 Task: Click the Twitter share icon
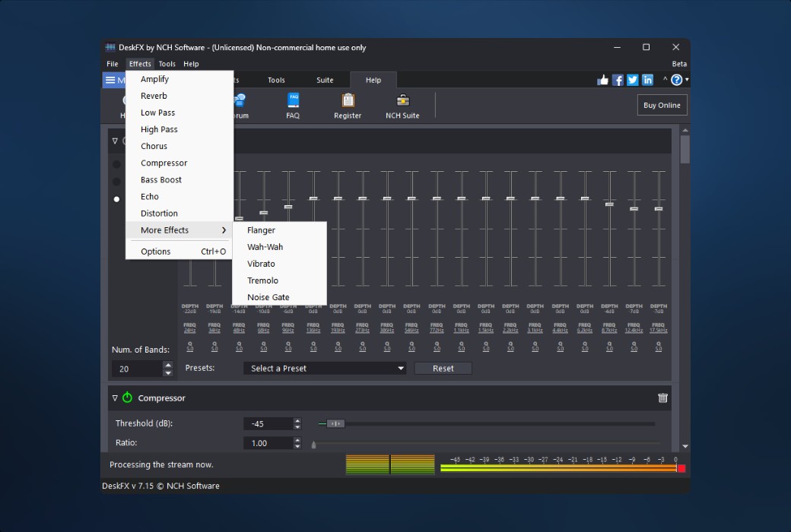632,80
